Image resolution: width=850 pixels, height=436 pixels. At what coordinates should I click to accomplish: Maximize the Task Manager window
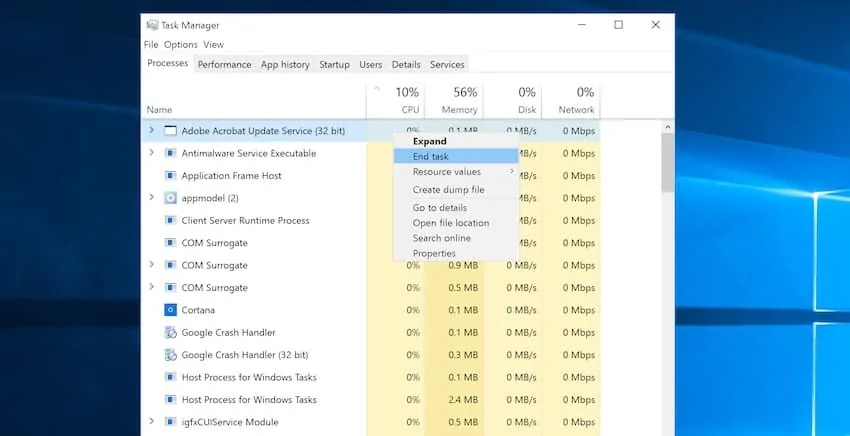click(619, 25)
